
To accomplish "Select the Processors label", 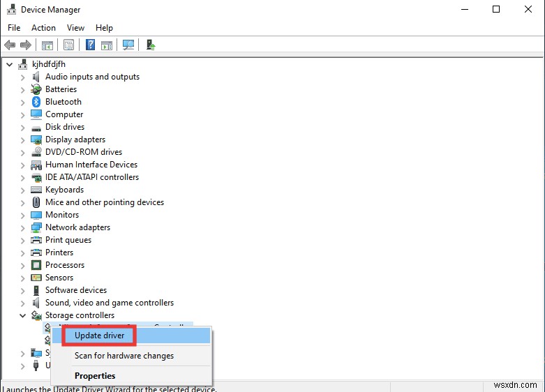I will click(65, 265).
